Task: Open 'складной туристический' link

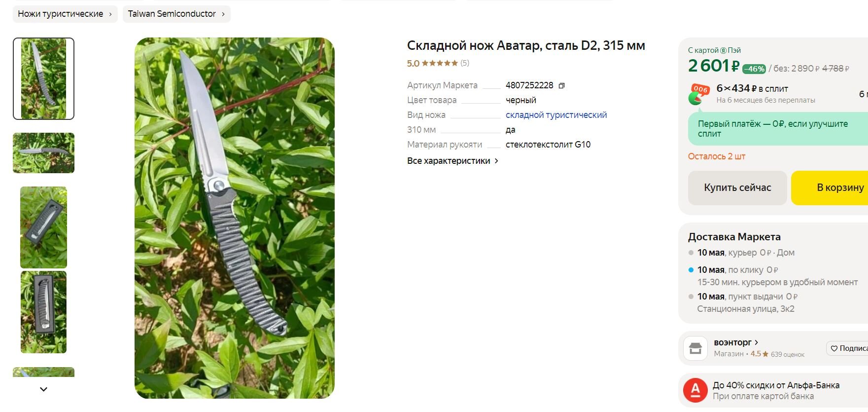Action: [556, 115]
